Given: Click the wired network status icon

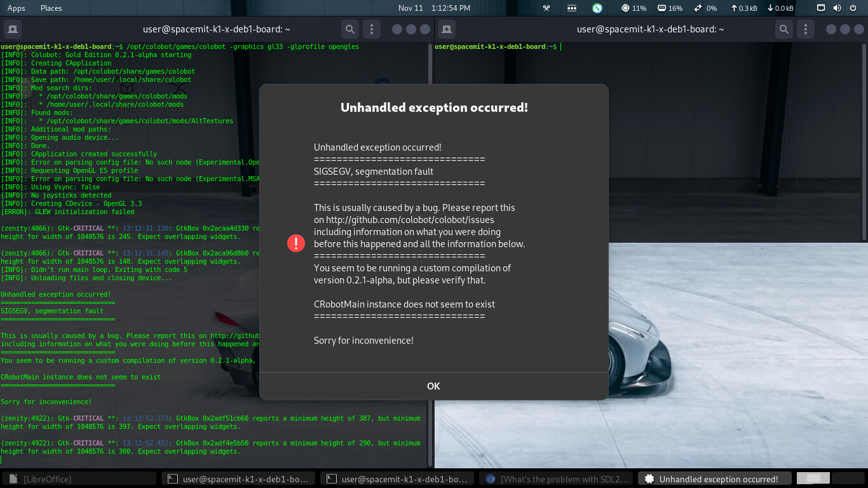Looking at the screenshot, I should coord(821,8).
